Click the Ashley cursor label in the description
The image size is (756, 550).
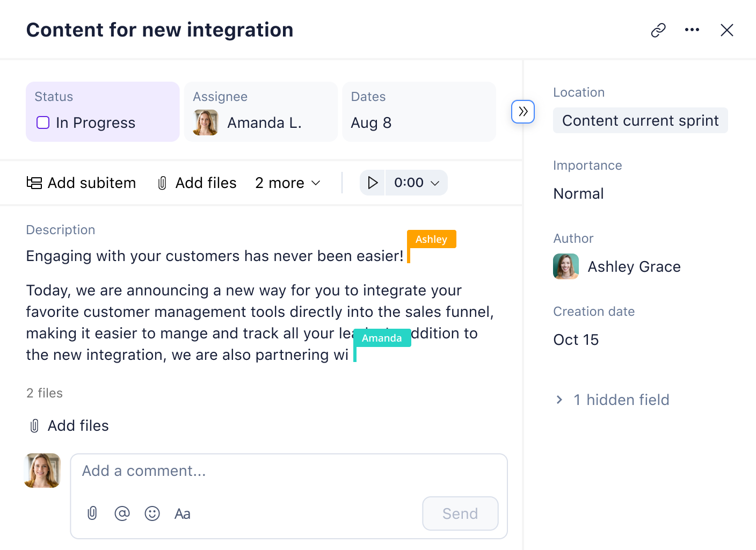pos(431,239)
